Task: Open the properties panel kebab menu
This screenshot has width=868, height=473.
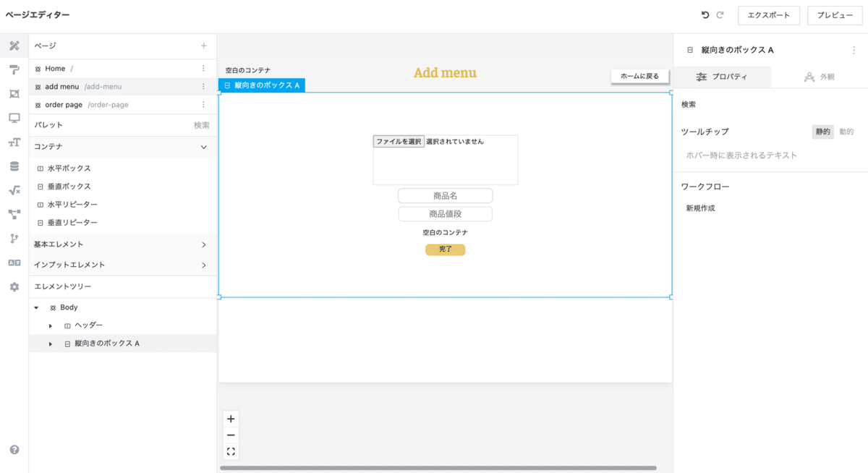Action: click(854, 51)
